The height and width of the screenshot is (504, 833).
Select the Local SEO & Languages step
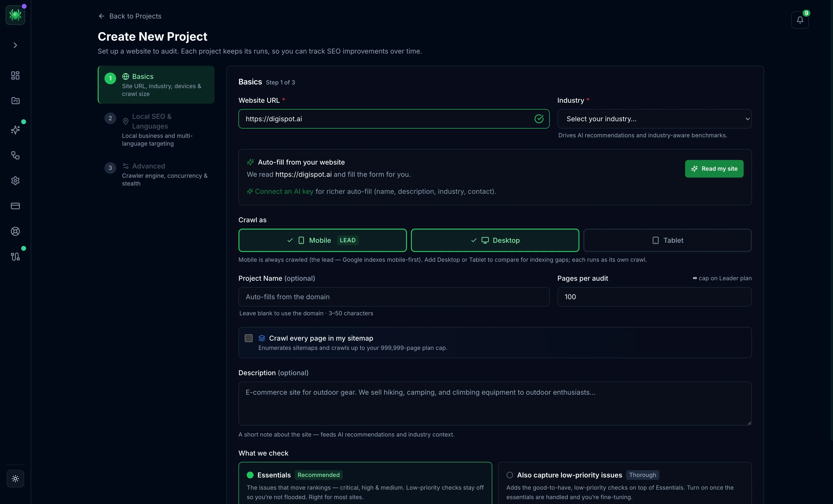tap(156, 130)
